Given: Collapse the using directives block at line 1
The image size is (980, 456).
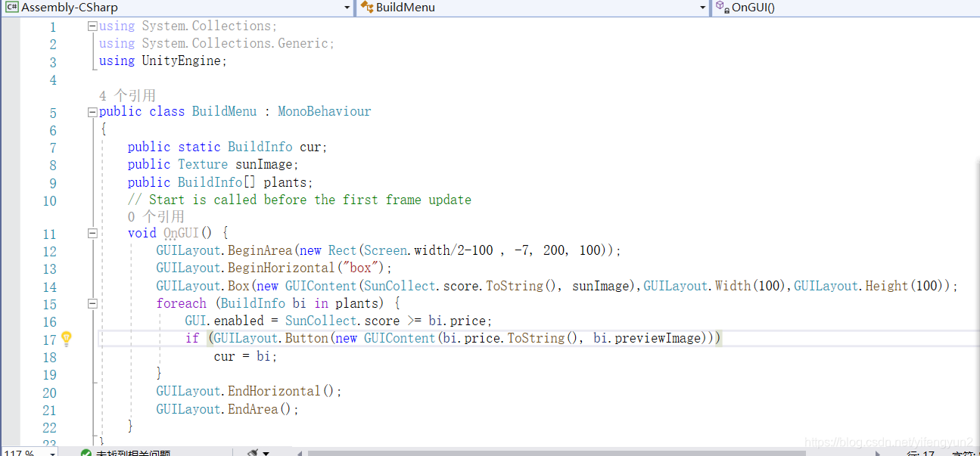Looking at the screenshot, I should [92, 26].
